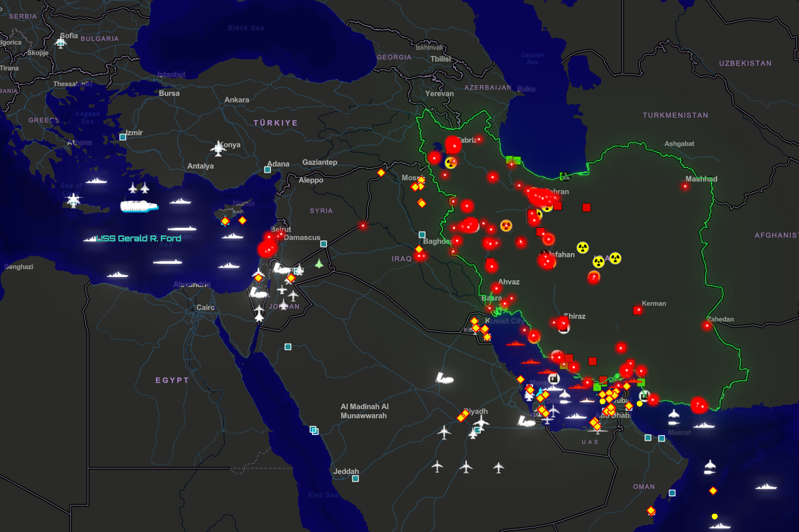Click the Tehran city label

pos(557,192)
